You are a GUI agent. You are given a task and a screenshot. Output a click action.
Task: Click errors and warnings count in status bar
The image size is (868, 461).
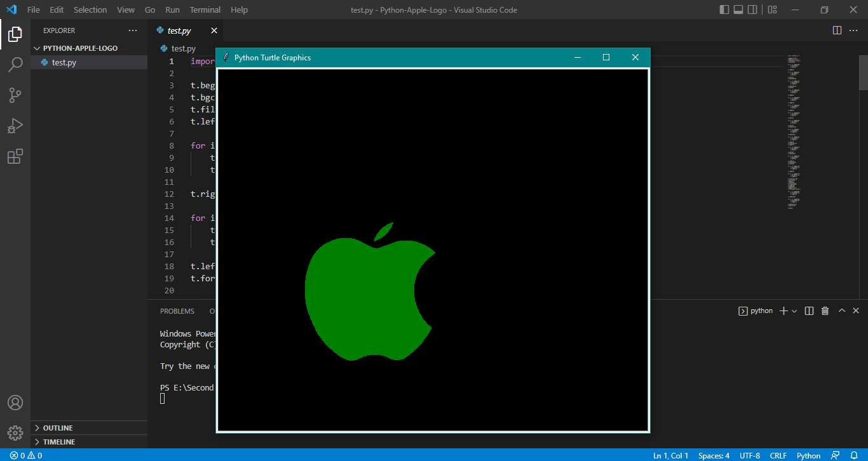click(x=26, y=455)
